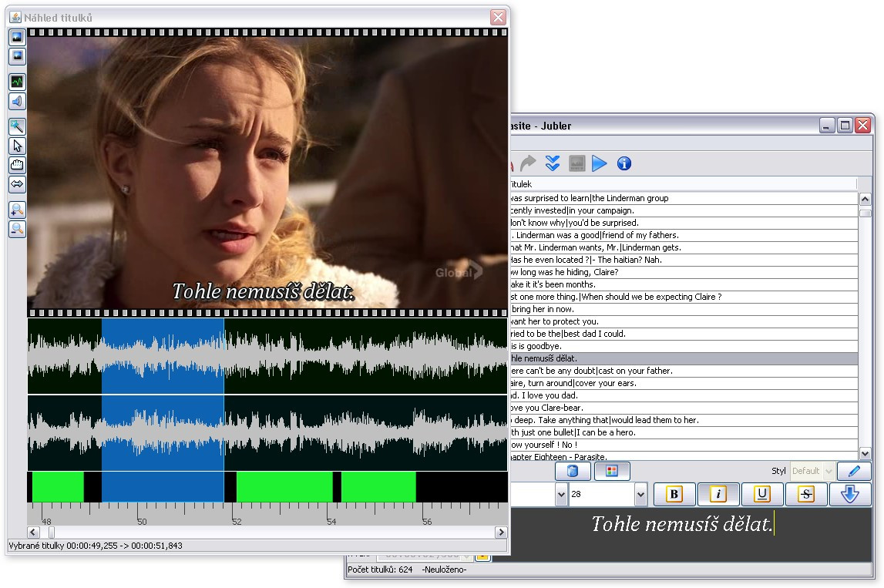Click the timeline scroll right arrow
This screenshot has height=588, width=884.
(501, 533)
